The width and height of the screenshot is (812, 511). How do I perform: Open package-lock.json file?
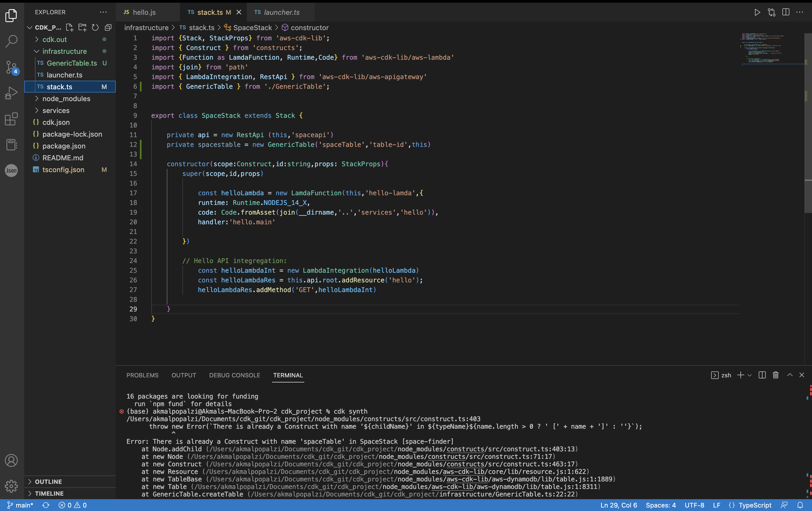(x=70, y=134)
